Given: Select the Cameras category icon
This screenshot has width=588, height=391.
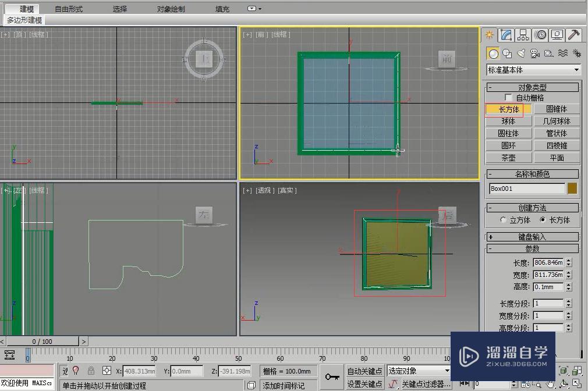Looking at the screenshot, I should (x=535, y=54).
